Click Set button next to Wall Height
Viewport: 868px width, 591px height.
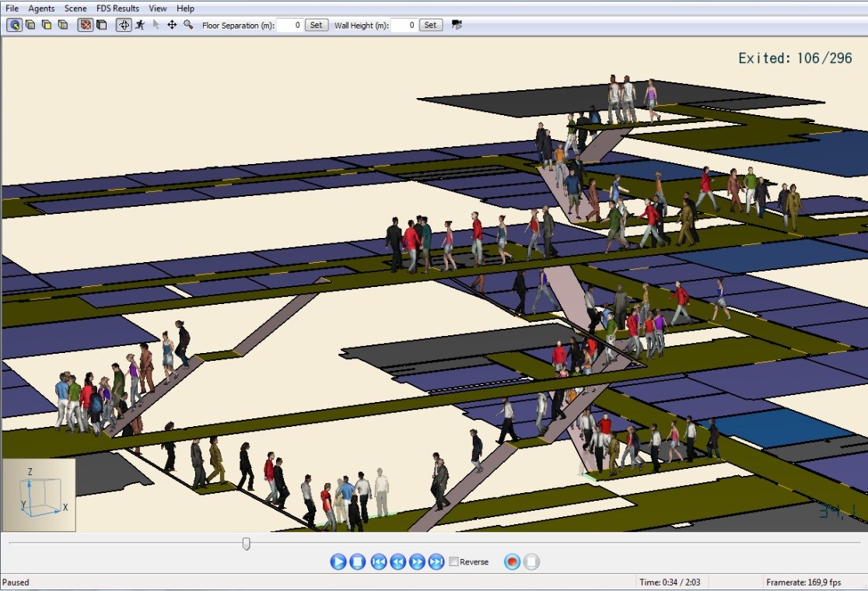click(430, 25)
